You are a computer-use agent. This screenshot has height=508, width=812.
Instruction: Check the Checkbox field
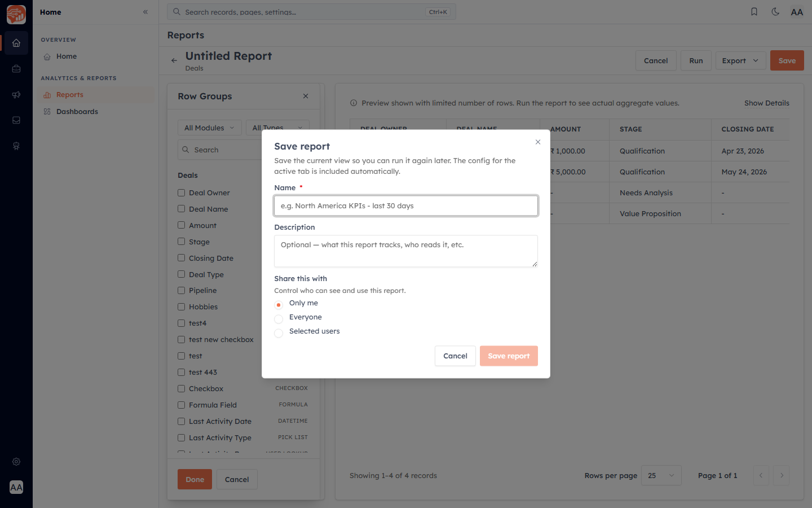pos(182,389)
